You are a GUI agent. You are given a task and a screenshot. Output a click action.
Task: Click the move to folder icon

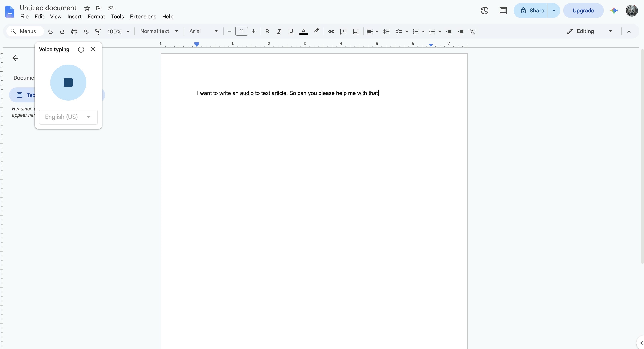(x=99, y=8)
